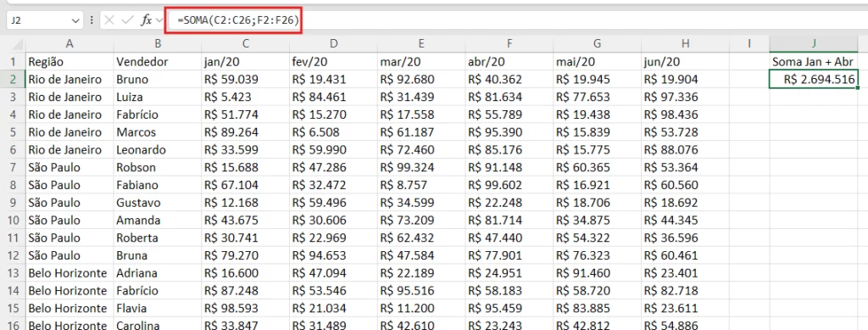
Task: Click vendor cell Robson
Action: (157, 167)
